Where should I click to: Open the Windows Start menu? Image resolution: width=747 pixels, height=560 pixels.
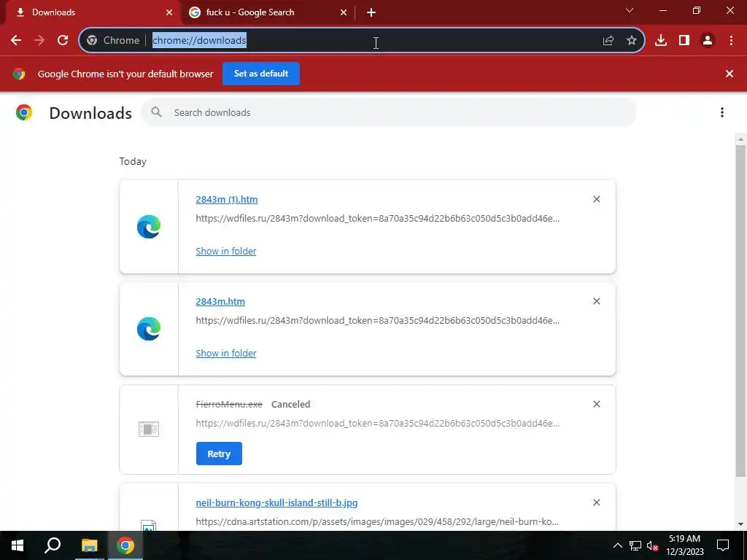point(18,545)
